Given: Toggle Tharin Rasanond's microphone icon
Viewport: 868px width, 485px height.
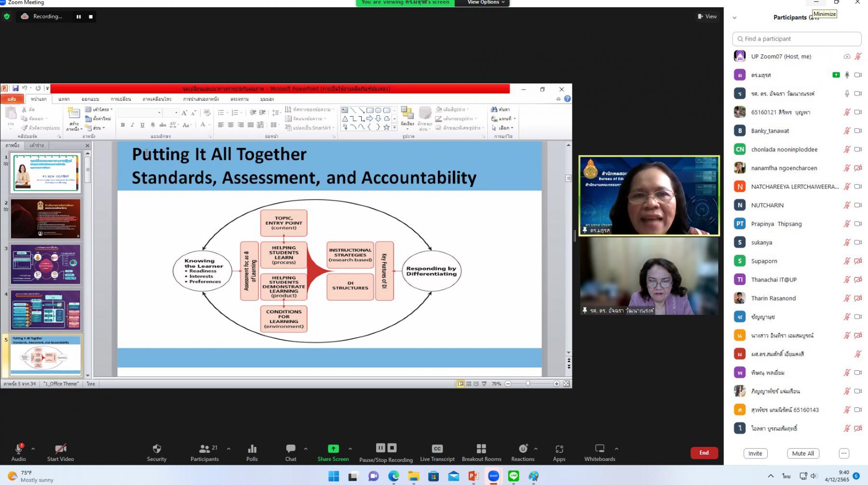Looking at the screenshot, I should pos(847,298).
